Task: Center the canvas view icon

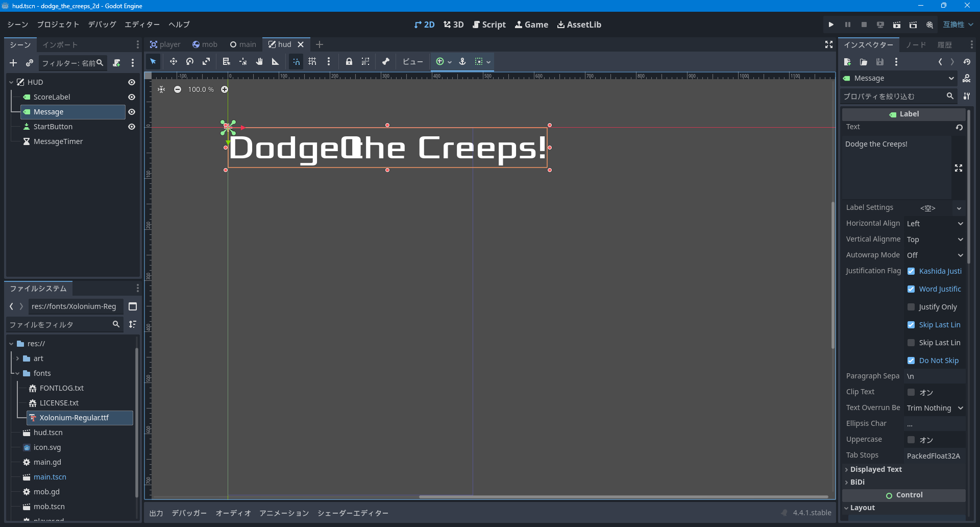Action: click(x=161, y=89)
